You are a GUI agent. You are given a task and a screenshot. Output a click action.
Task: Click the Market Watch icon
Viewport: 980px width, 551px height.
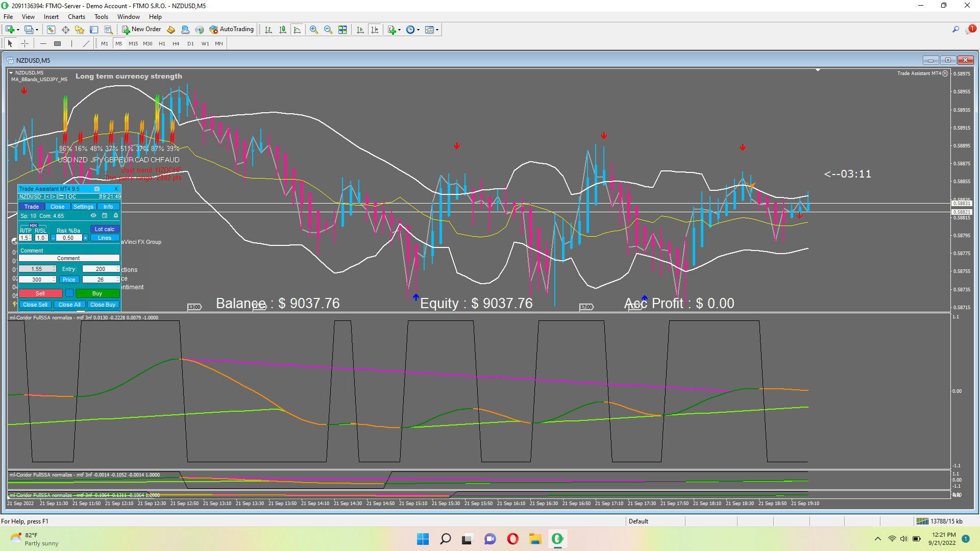click(x=51, y=30)
